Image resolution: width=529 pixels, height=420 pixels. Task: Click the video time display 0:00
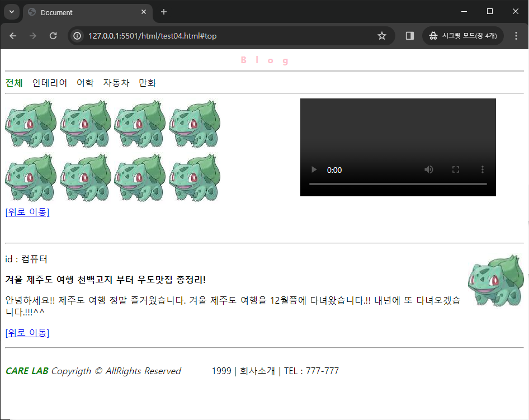coord(334,170)
